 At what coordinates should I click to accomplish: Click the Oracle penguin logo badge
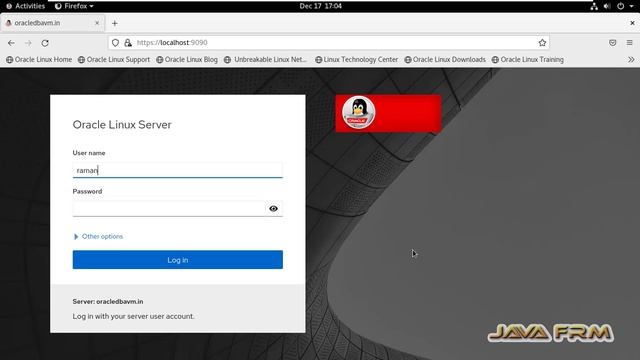click(x=358, y=112)
